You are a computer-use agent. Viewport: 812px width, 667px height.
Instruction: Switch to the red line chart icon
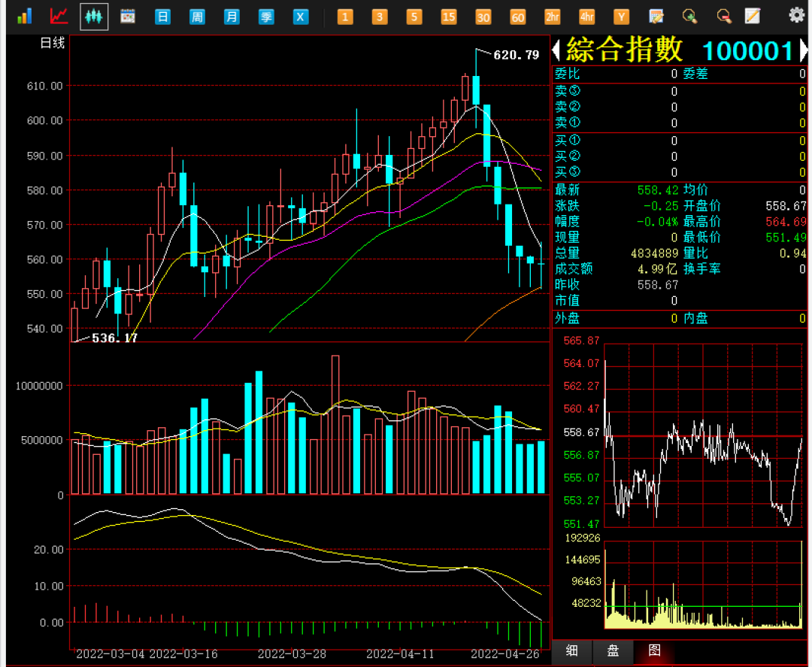[x=59, y=16]
